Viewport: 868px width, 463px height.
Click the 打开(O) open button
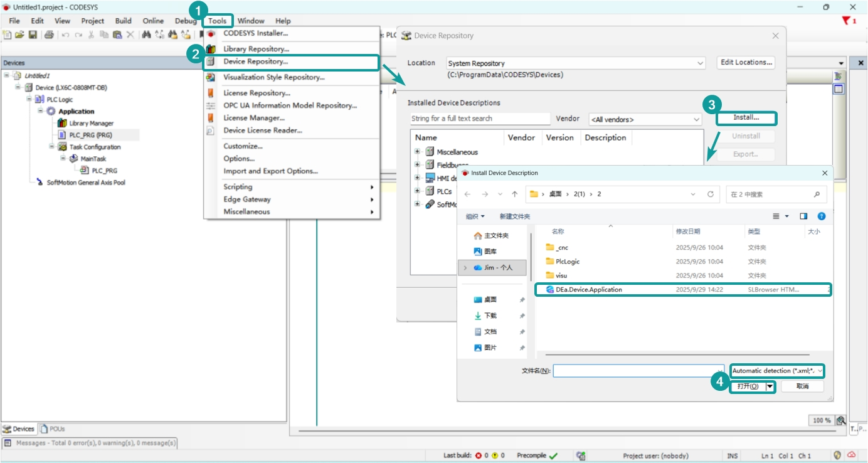click(748, 386)
